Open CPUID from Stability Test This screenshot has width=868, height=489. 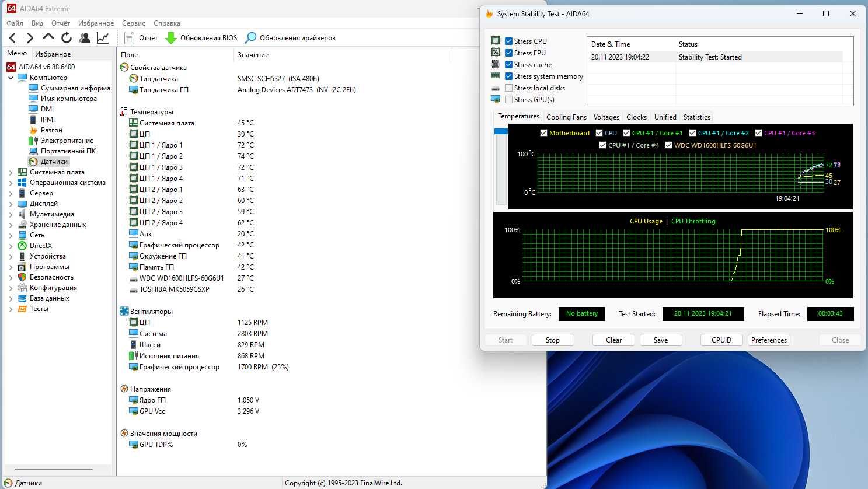tap(721, 340)
